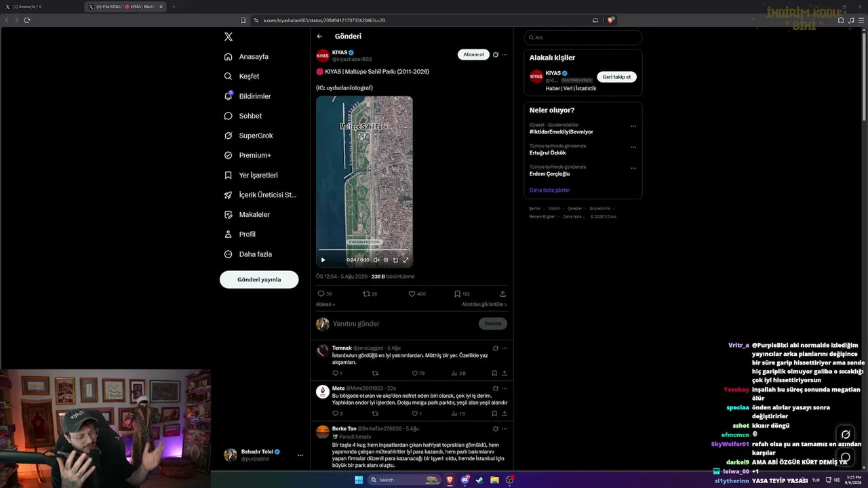Open Keşfet in the sidebar
This screenshot has height=488, width=868.
[x=242, y=77]
